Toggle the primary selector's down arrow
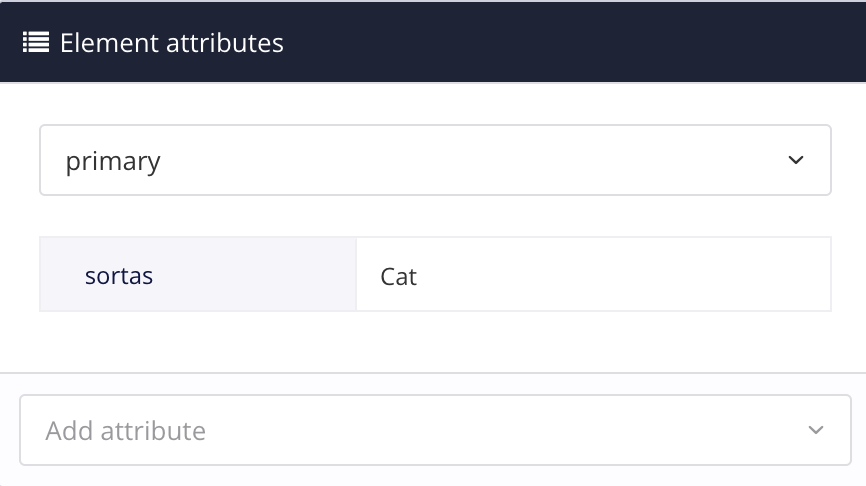Viewport: 866px width, 486px height. pyautogui.click(x=796, y=160)
